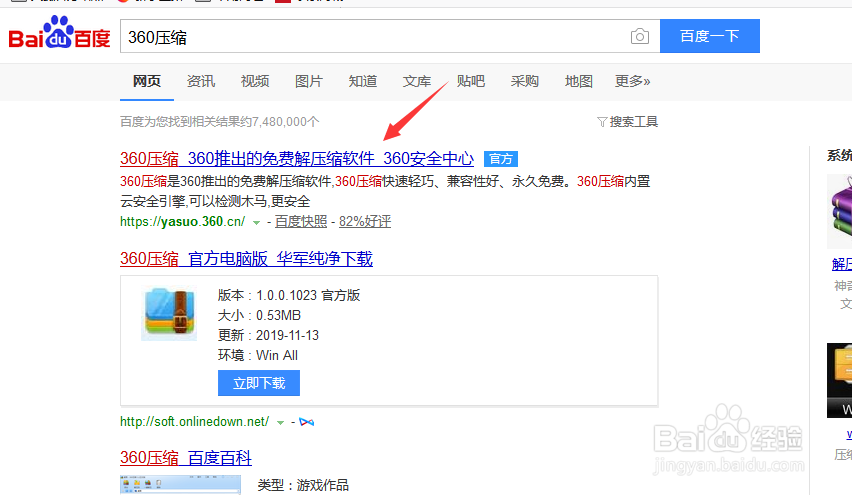Click the text 更新：2019-11-13

click(268, 336)
